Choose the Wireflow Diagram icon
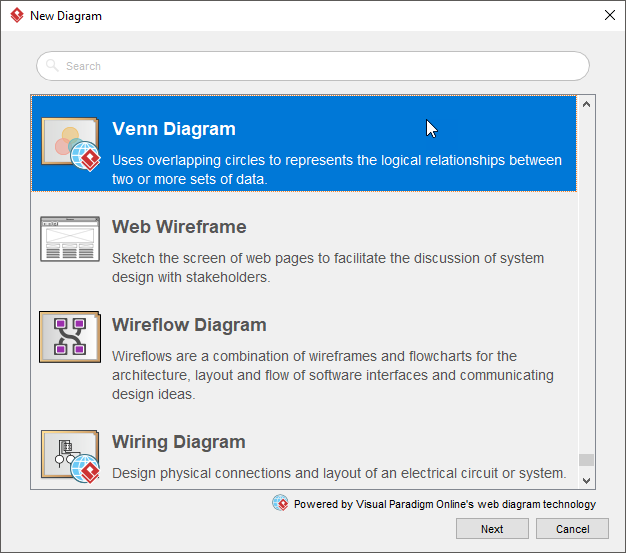 click(x=69, y=337)
